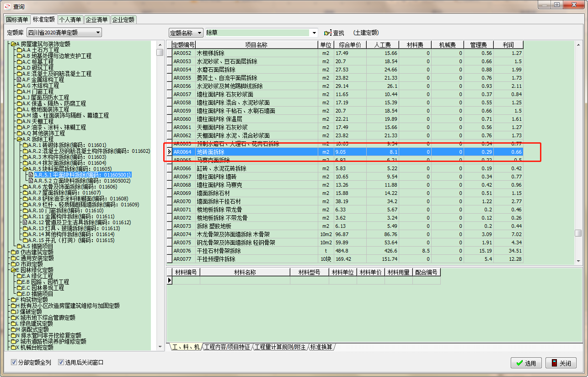Screen dimensions: 588x377
Task: Open 工、料、机 bottom tab
Action: [185, 347]
